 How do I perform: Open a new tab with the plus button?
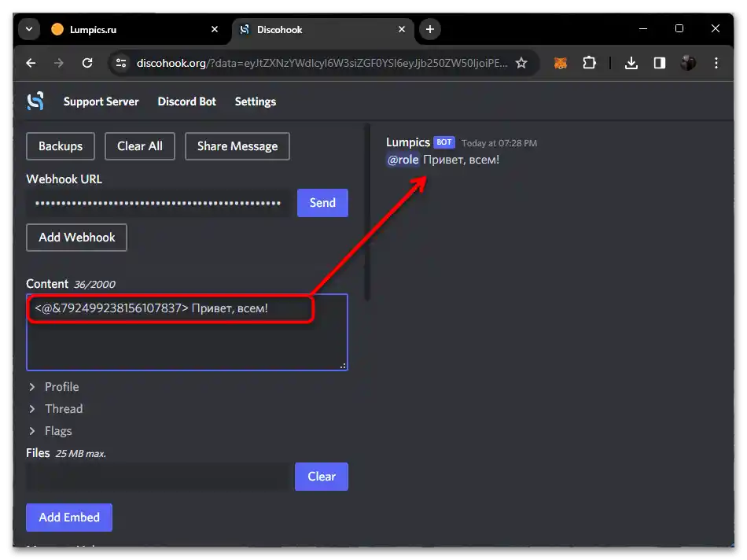coord(429,28)
